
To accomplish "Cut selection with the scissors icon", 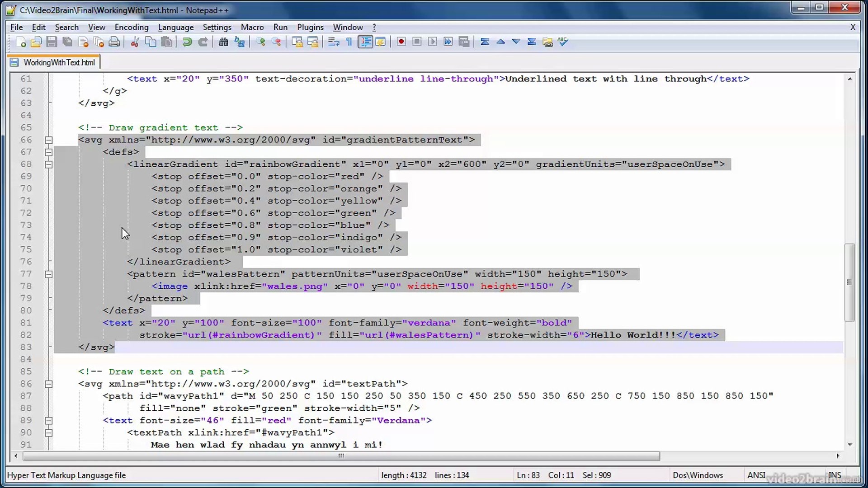I will click(135, 42).
